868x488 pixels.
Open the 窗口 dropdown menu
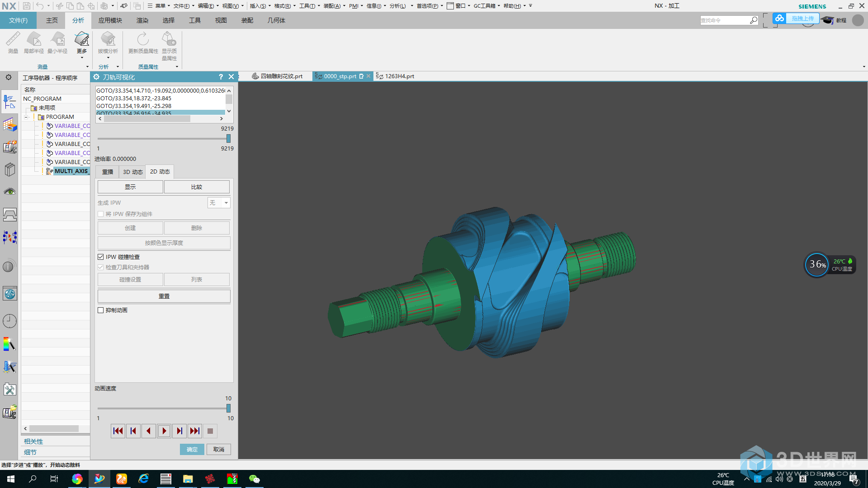pos(458,6)
